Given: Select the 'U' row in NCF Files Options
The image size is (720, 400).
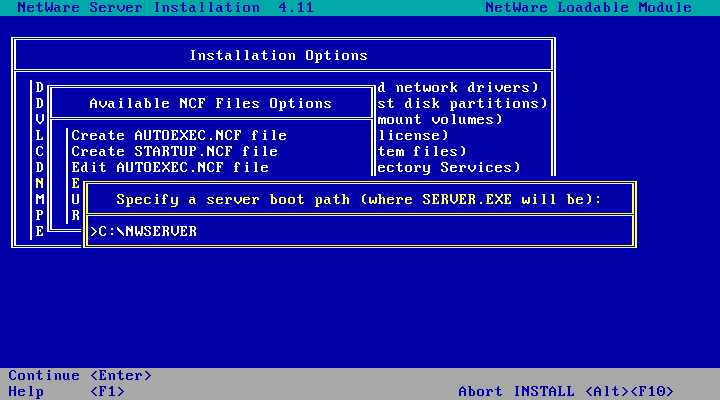Looking at the screenshot, I should point(76,199).
